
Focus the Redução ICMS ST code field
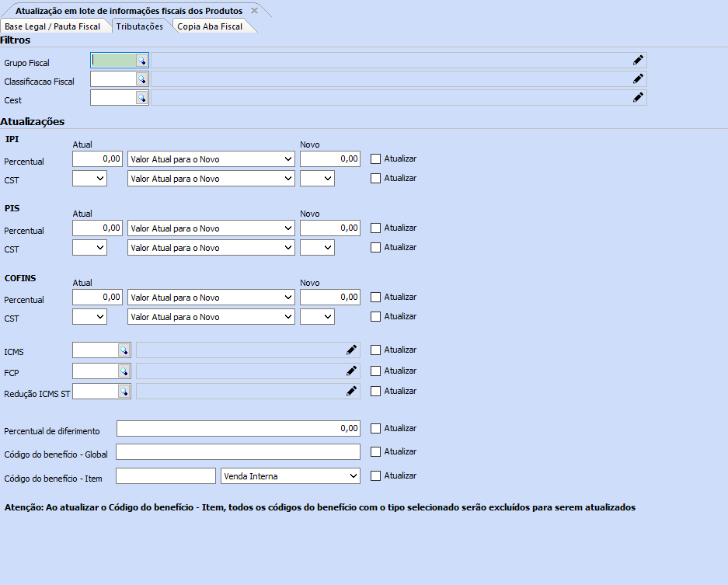click(x=96, y=392)
